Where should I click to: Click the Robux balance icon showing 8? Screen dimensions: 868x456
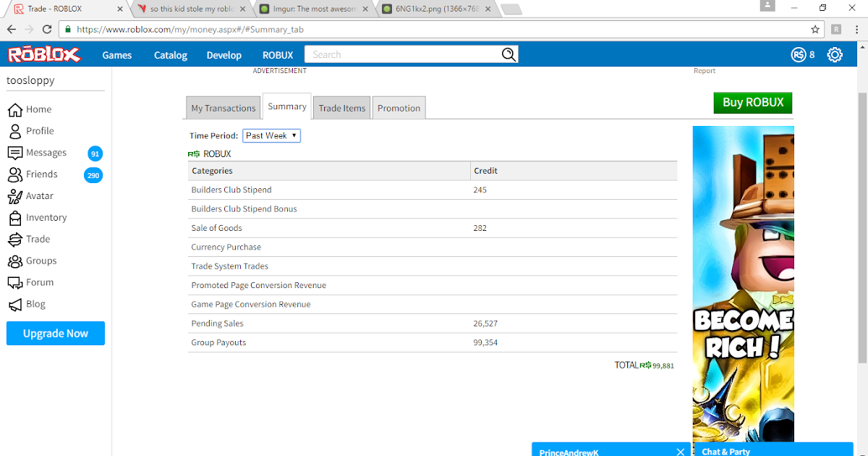[x=799, y=54]
